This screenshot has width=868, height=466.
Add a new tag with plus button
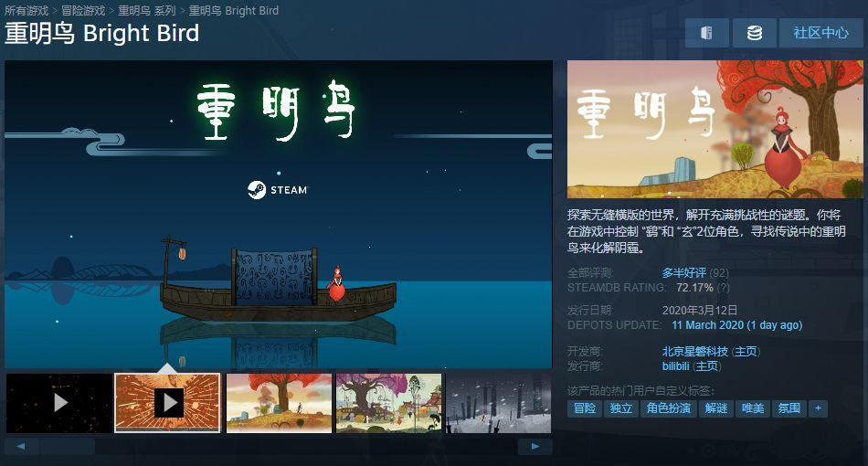(x=818, y=408)
